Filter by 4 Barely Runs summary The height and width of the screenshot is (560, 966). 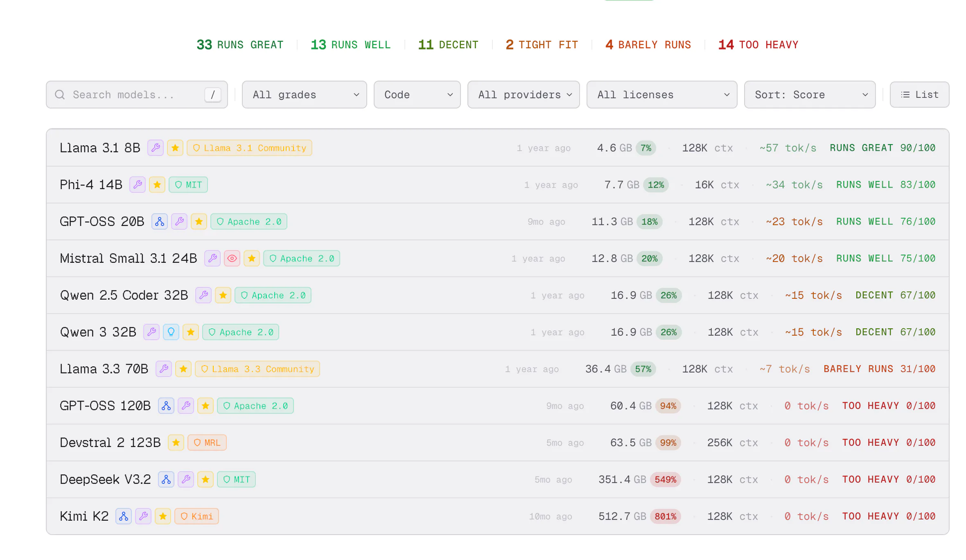tap(648, 45)
